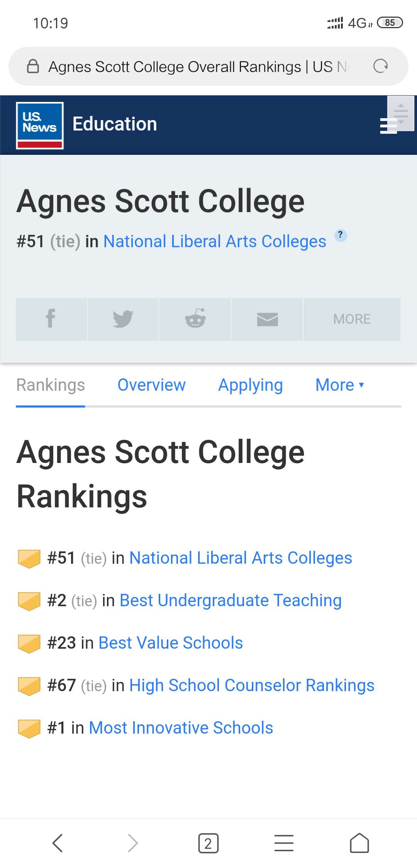Share page on Twitter

click(x=123, y=319)
